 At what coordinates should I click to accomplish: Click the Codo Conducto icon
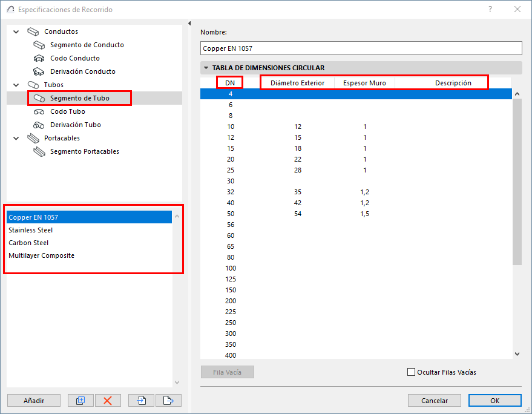pyautogui.click(x=39, y=58)
